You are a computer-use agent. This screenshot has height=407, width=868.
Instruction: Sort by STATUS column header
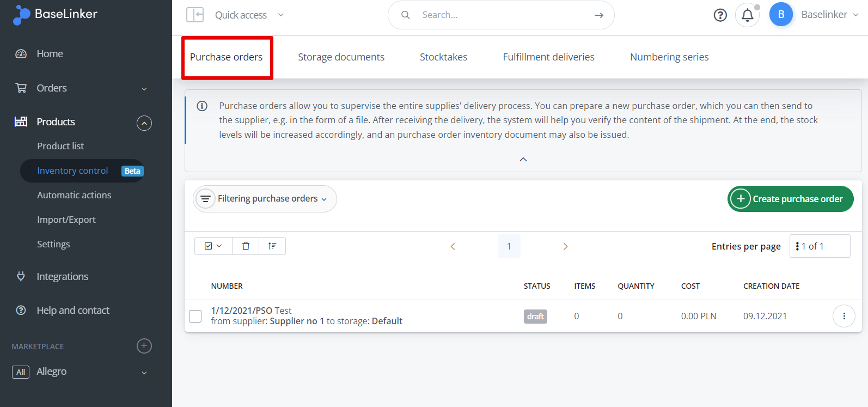[537, 286]
